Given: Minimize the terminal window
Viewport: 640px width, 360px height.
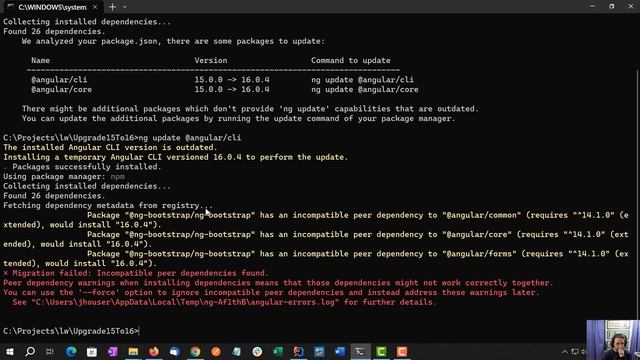Looking at the screenshot, I should coord(592,7).
